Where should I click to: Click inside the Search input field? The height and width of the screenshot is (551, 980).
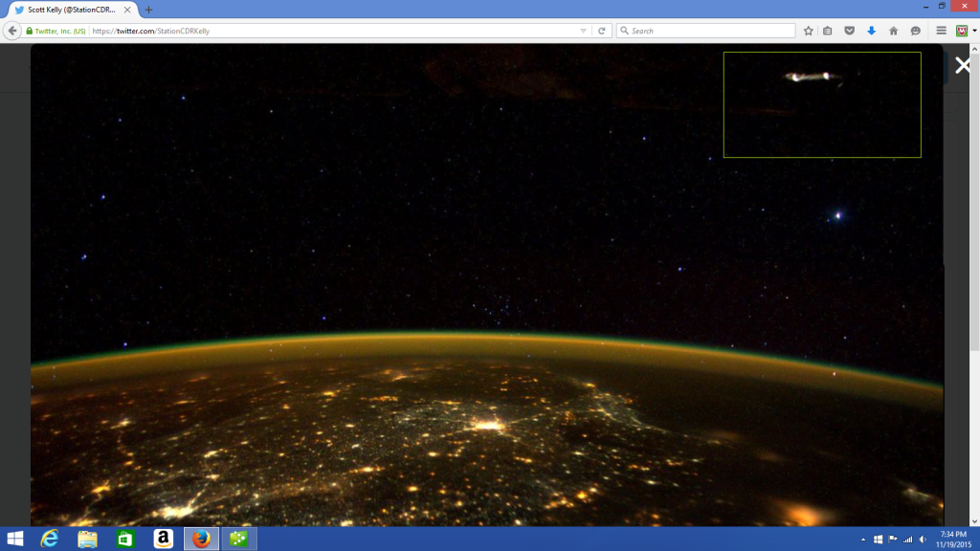(x=708, y=31)
